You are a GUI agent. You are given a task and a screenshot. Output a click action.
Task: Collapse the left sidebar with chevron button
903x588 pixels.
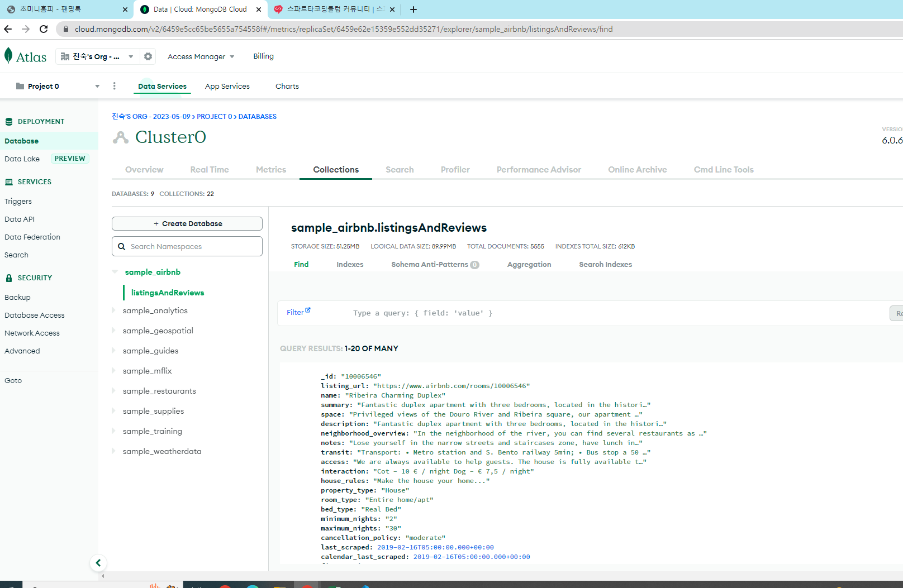pyautogui.click(x=98, y=563)
